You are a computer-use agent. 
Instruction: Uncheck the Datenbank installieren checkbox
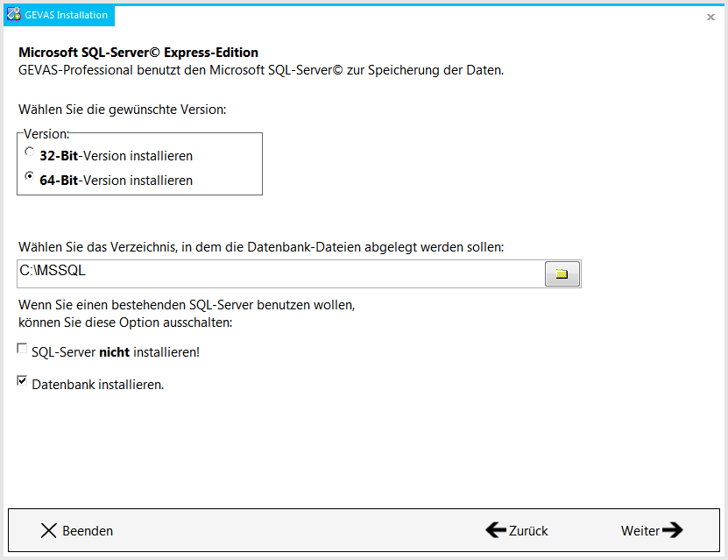click(22, 380)
